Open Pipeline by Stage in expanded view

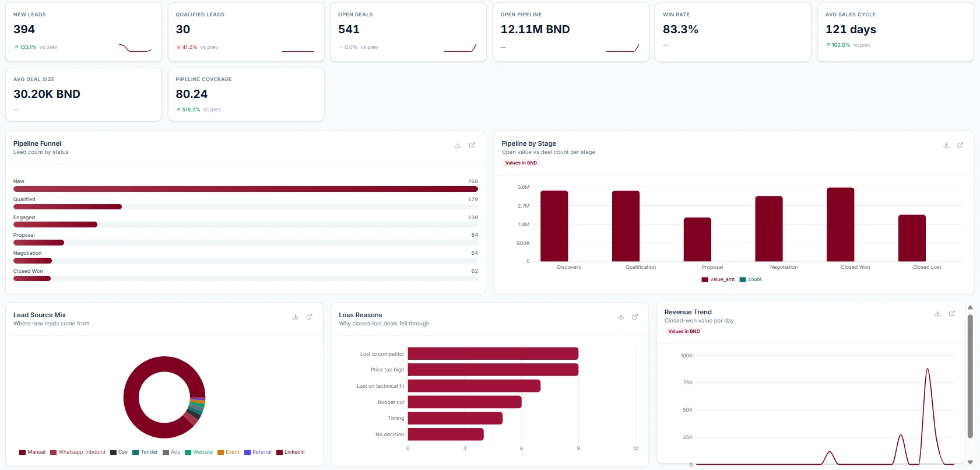[x=960, y=145]
